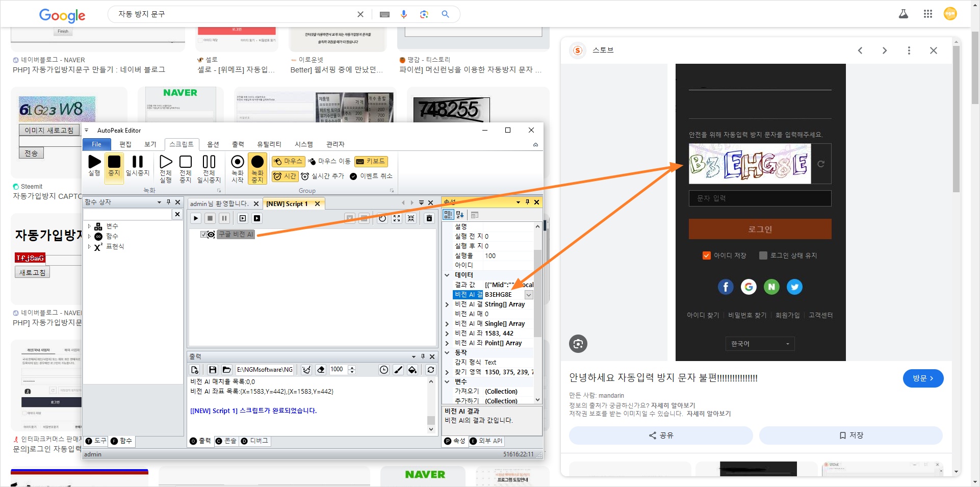Collapse the 데이터 property category
The width and height of the screenshot is (980, 487).
(447, 275)
